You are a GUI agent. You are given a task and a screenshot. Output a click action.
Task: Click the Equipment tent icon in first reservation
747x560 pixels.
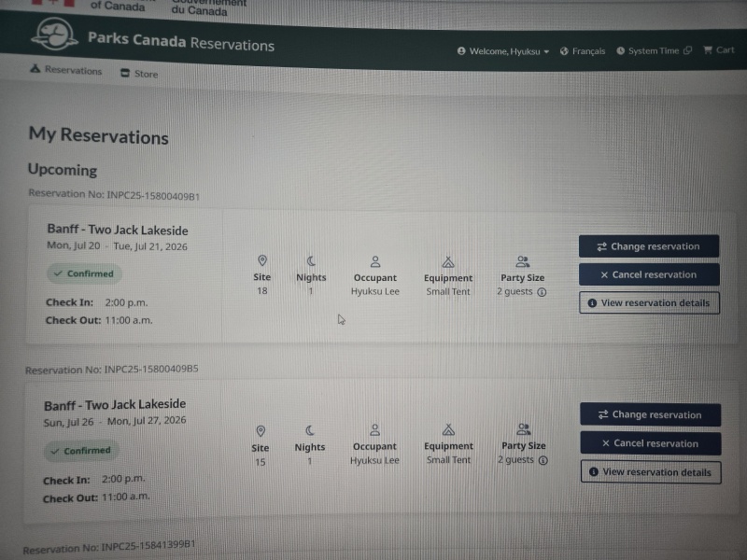coord(448,261)
